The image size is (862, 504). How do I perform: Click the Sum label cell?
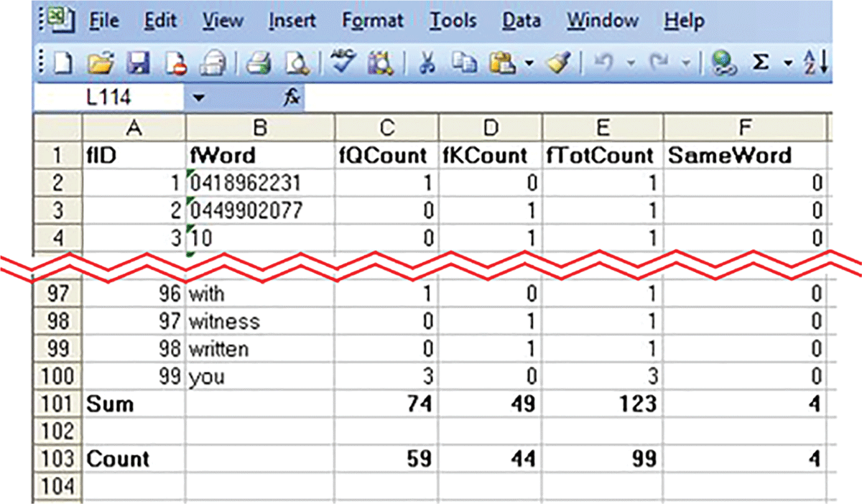pos(134,404)
